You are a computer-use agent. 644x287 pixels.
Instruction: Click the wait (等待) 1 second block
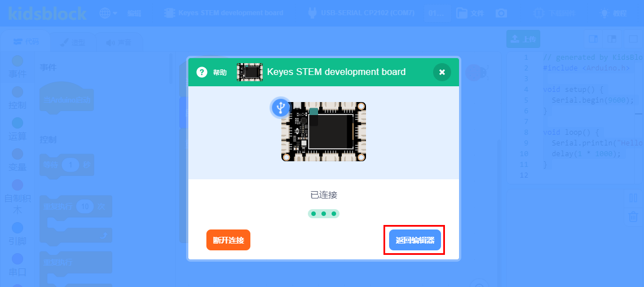click(67, 165)
